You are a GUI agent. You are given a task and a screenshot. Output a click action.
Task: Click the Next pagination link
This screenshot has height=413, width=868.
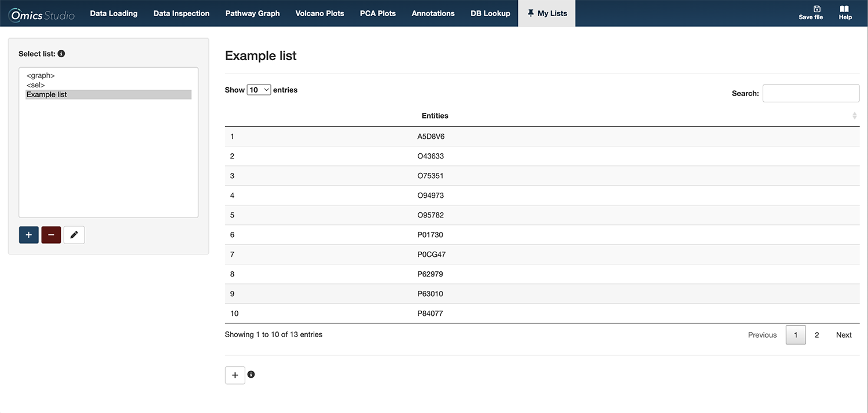(844, 335)
